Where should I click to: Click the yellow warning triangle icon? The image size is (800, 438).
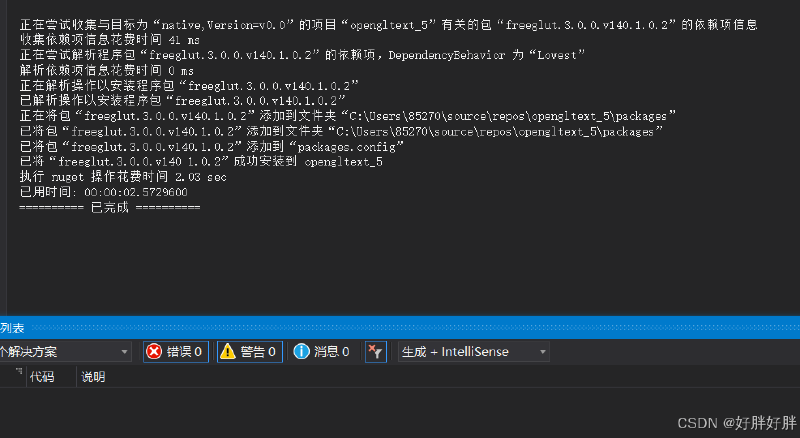point(228,351)
